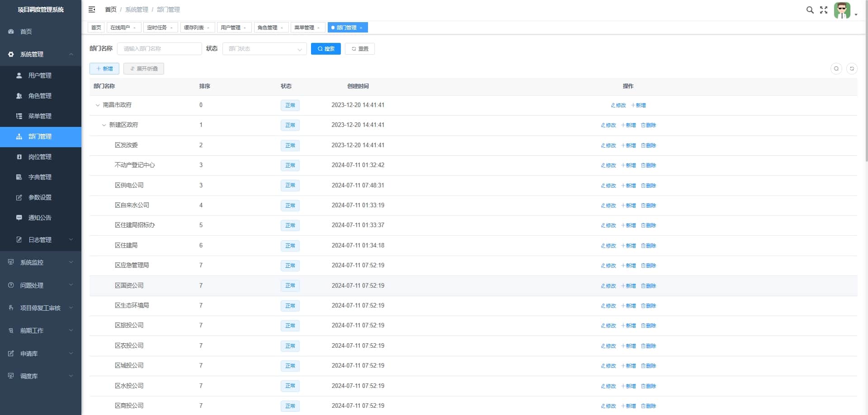Open 通知公告 in the sidebar

pos(41,218)
